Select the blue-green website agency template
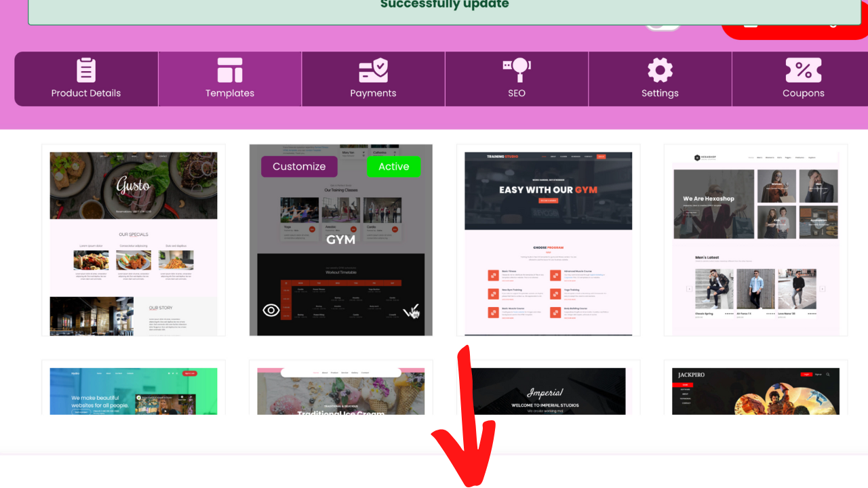The image size is (868, 488). point(134,391)
